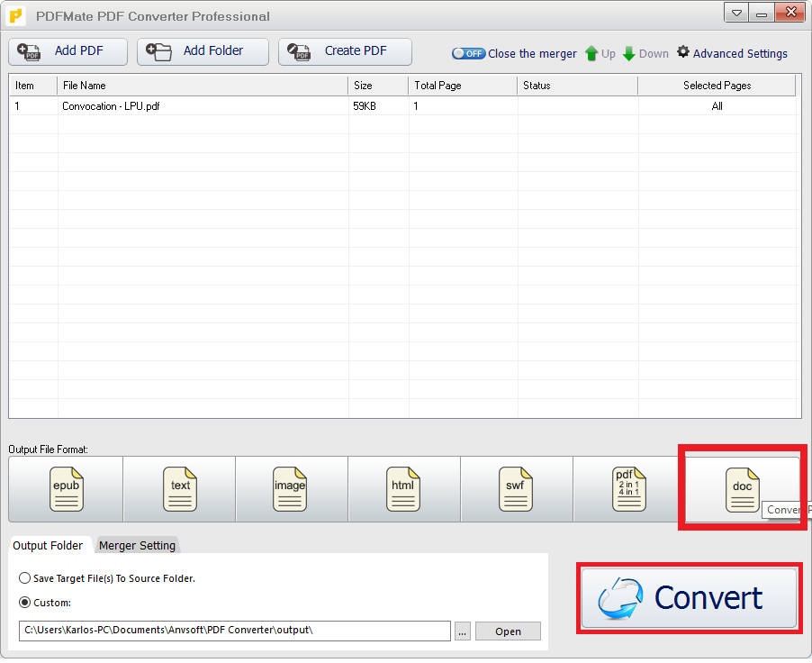Toggle the merger OFF switch
Image resolution: width=812 pixels, height=663 pixels.
point(468,53)
